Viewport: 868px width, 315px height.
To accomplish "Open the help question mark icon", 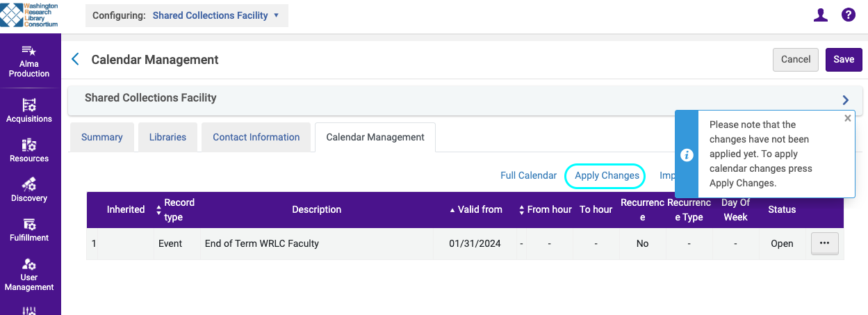I will point(848,15).
